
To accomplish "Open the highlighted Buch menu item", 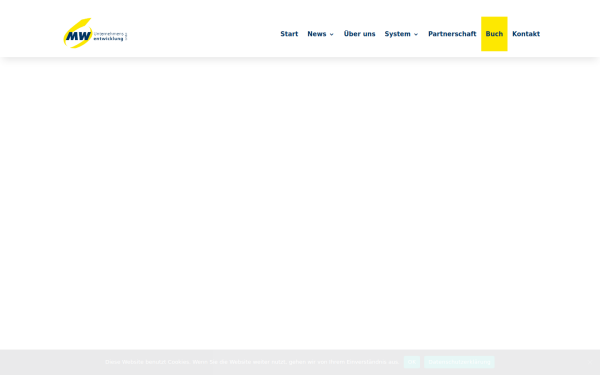I will point(494,34).
